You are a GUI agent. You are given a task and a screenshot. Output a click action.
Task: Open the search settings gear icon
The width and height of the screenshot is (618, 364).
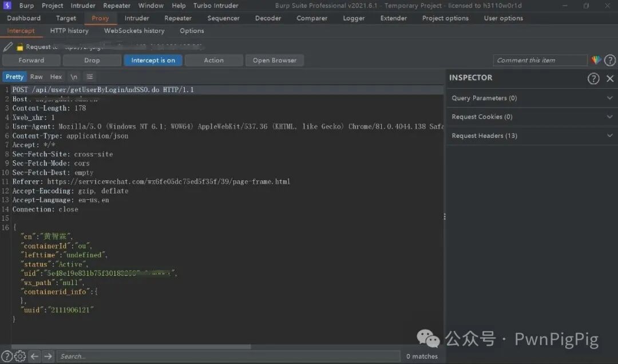[x=20, y=356]
